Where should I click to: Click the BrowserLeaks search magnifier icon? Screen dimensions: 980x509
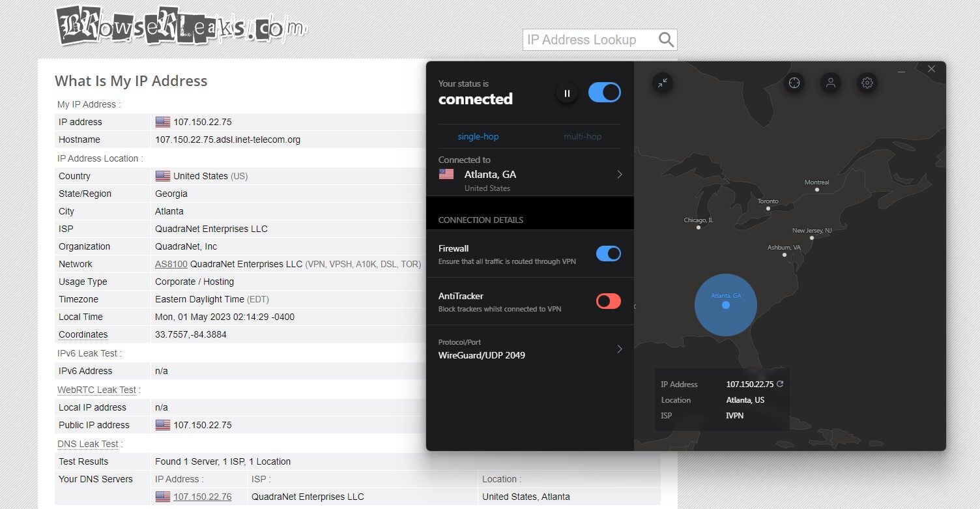[666, 40]
